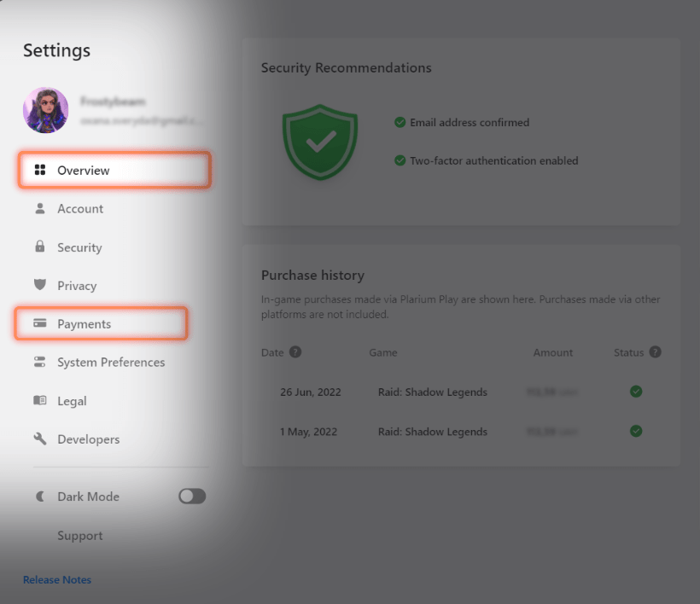Click the System Preferences sliders icon

39,362
